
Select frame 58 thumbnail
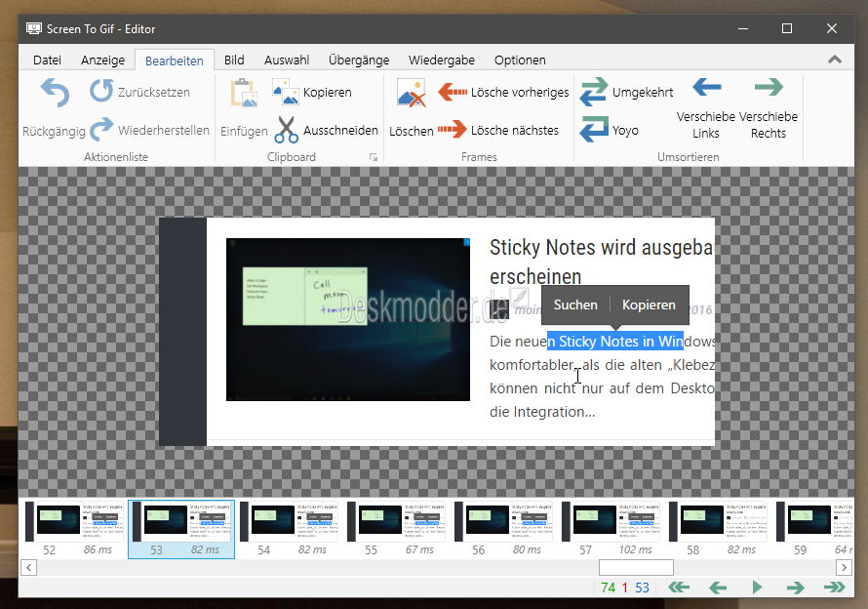pos(718,529)
